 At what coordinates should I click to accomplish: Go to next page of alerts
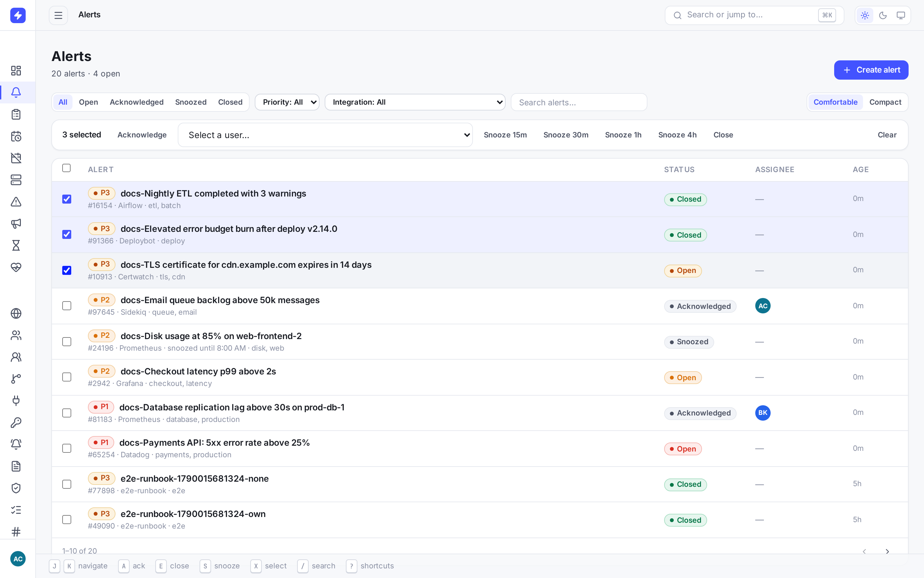click(x=887, y=551)
